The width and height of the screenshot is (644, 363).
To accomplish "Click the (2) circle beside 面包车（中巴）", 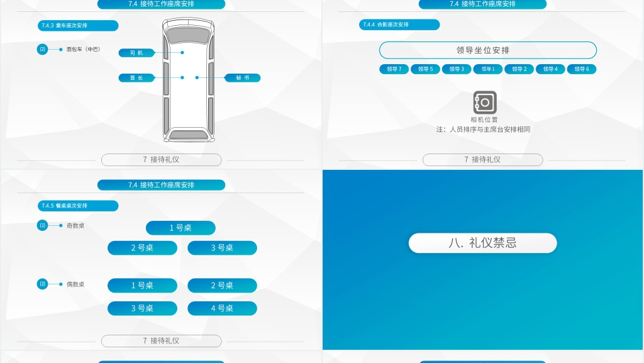I will pos(42,49).
